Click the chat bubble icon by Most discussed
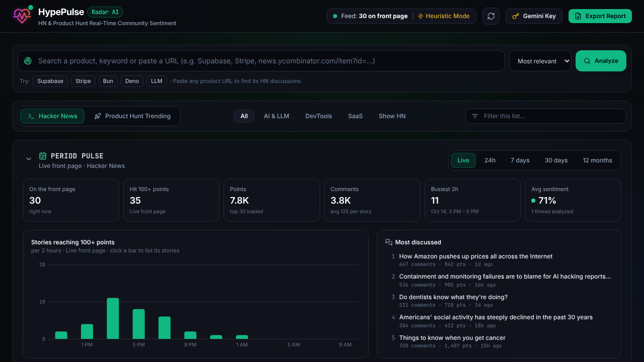 [389, 242]
